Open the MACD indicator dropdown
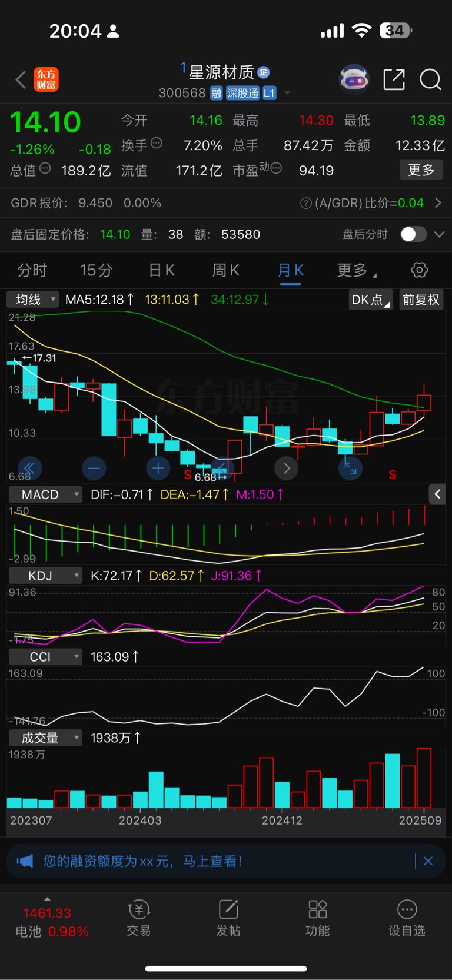The image size is (452, 980). tap(45, 494)
